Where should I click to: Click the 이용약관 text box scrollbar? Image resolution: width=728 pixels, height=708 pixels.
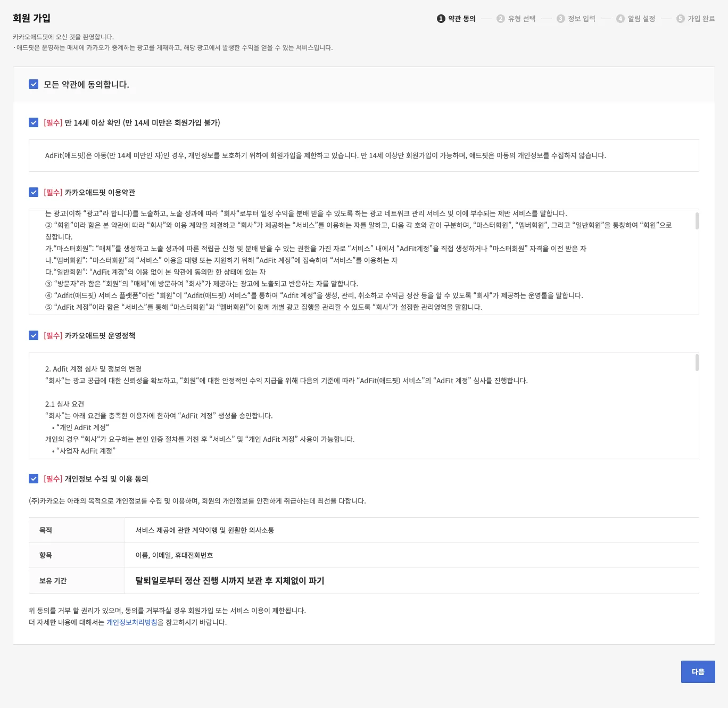(697, 221)
